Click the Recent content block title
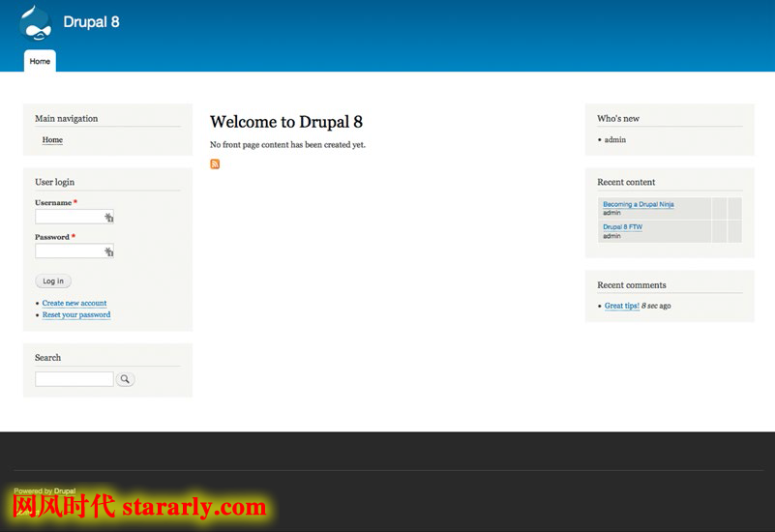The image size is (775, 532). (626, 182)
